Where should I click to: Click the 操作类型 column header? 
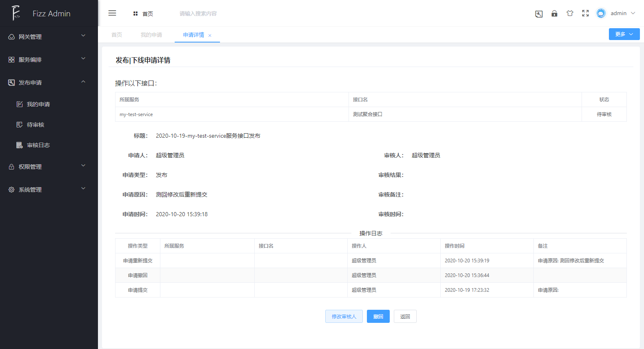[x=138, y=246]
